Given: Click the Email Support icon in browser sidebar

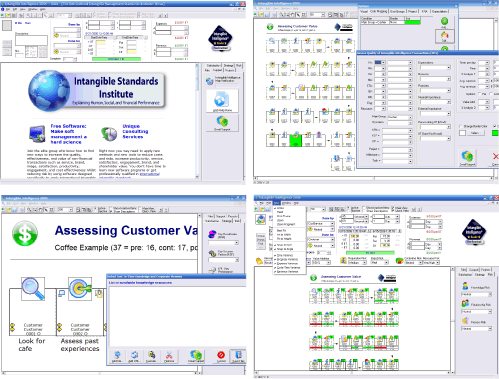Looking at the screenshot, I should point(222,122).
